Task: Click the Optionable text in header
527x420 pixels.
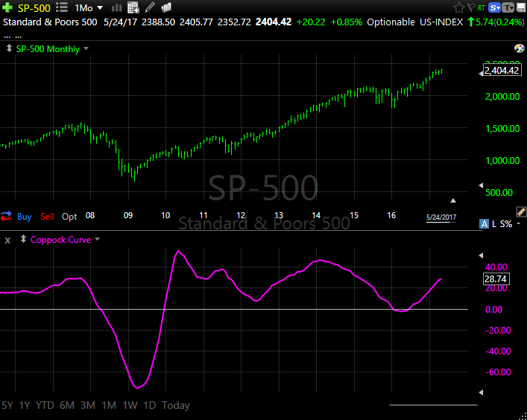Action: coord(391,22)
